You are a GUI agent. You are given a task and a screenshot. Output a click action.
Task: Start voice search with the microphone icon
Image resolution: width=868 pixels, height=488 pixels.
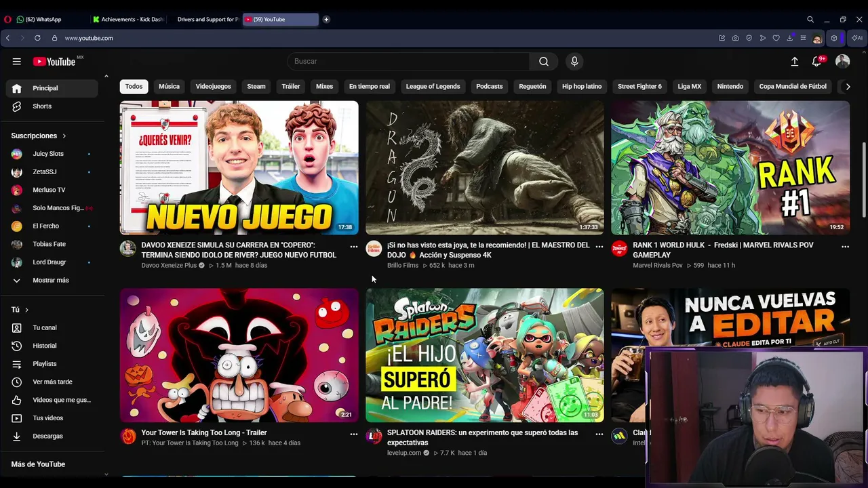[x=574, y=61]
